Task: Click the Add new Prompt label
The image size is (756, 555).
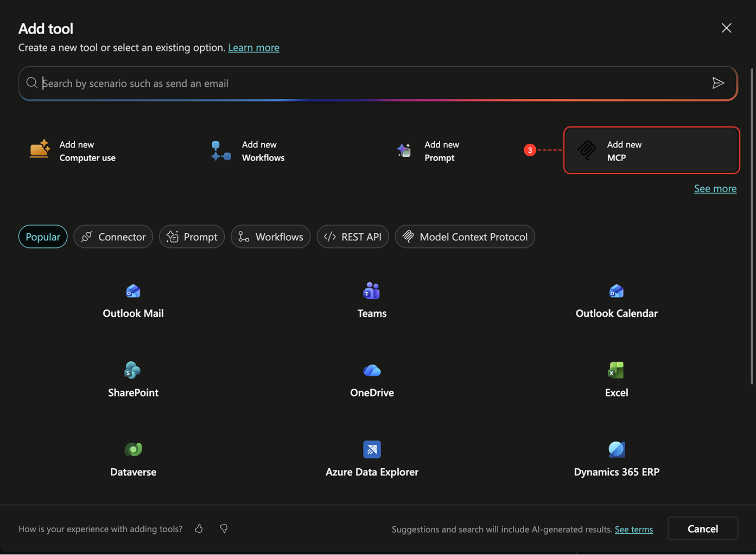Action: click(442, 151)
